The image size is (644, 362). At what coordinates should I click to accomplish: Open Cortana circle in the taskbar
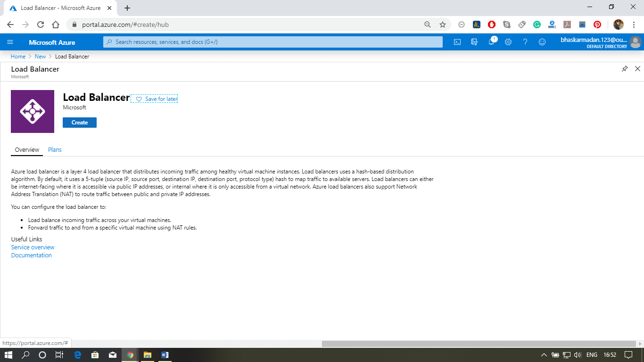point(42,355)
